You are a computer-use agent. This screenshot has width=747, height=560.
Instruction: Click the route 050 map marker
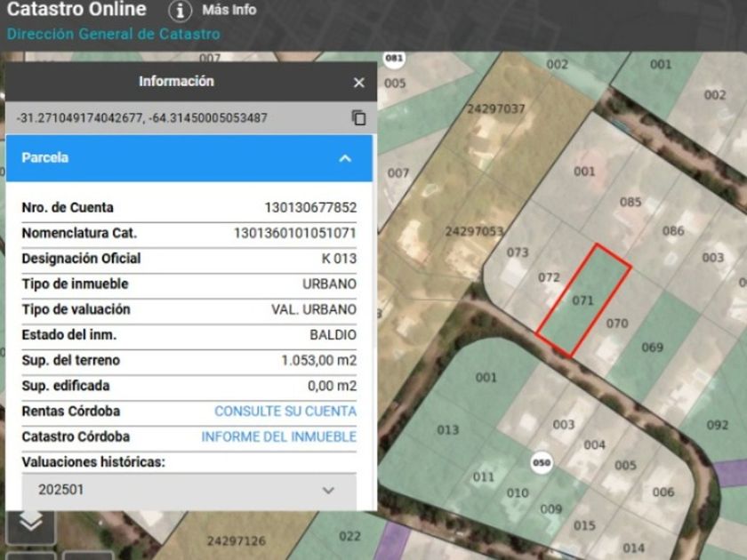click(540, 462)
